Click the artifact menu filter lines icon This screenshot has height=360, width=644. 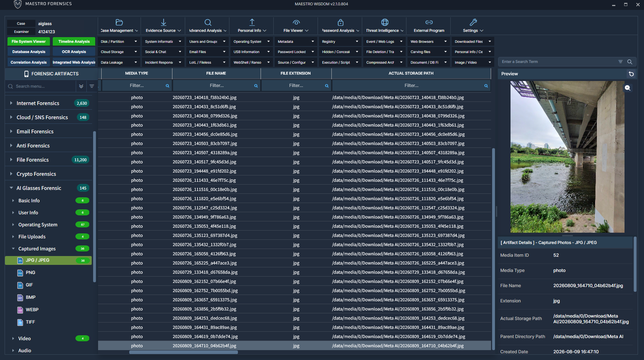pyautogui.click(x=92, y=86)
